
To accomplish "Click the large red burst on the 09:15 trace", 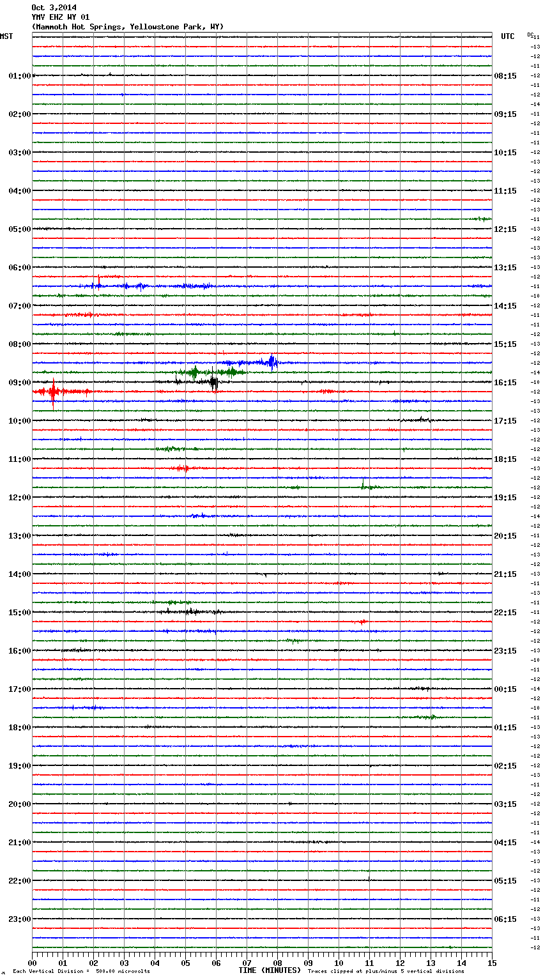I will pos(52,392).
